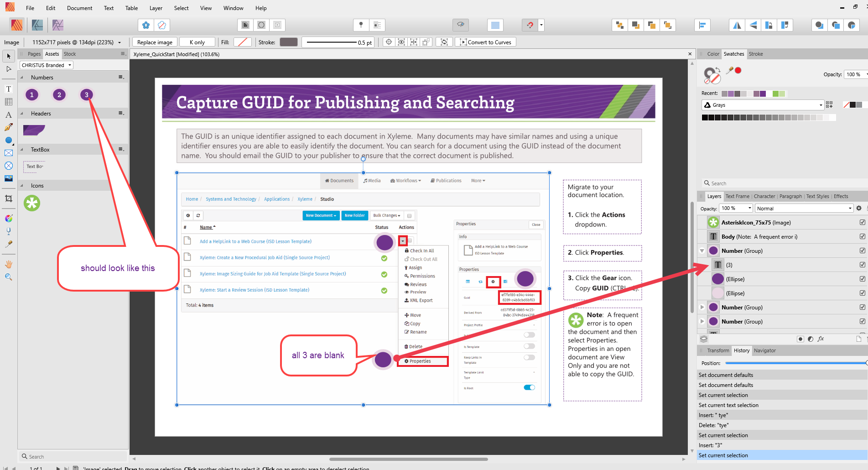Screen dimensions: 868x470
Task: Toggle the Snapping magnet icon
Action: point(530,25)
